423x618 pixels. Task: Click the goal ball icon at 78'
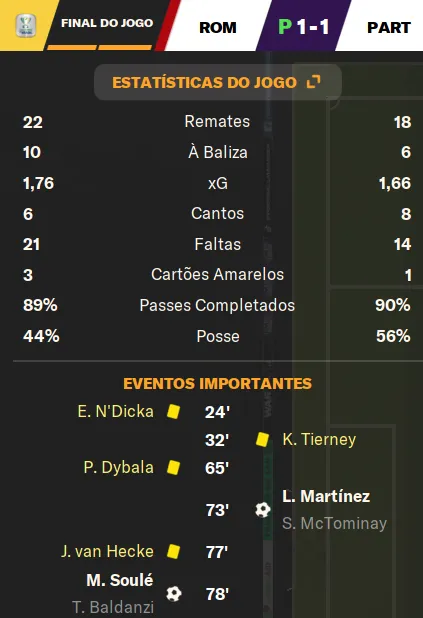174,594
